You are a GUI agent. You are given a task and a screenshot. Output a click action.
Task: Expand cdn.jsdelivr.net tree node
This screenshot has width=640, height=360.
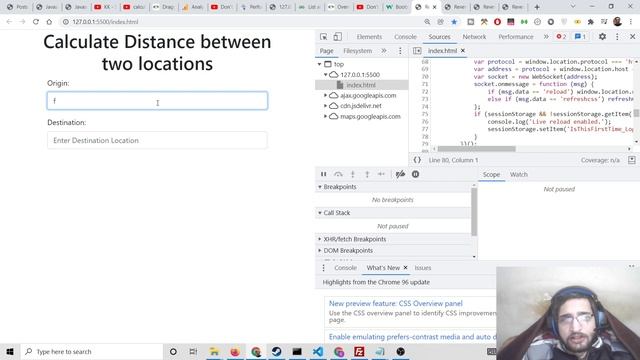point(326,106)
